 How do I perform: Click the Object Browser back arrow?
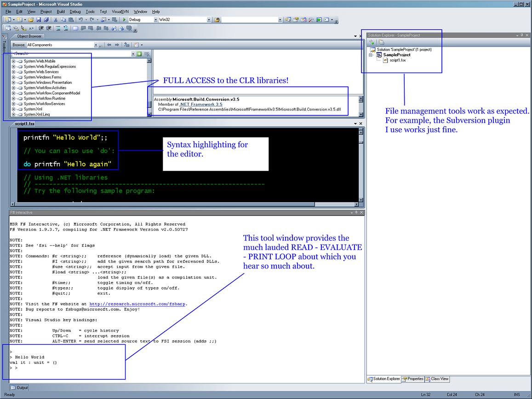point(109,45)
